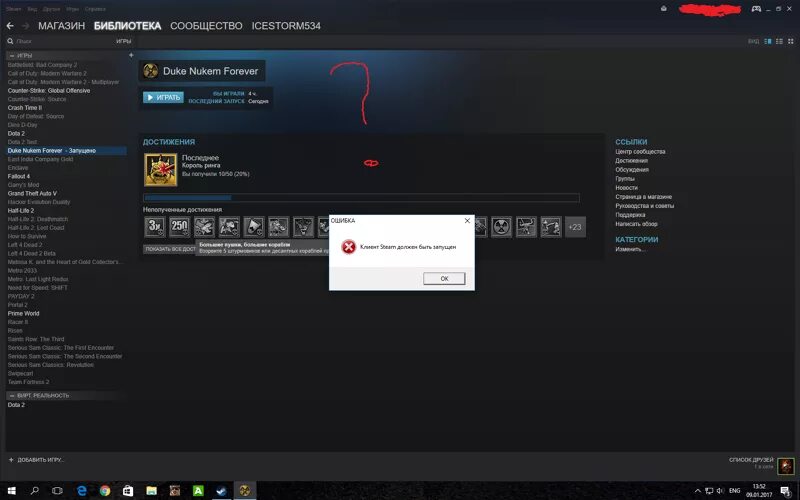Close the ОШИБКА error dialog

click(467, 221)
